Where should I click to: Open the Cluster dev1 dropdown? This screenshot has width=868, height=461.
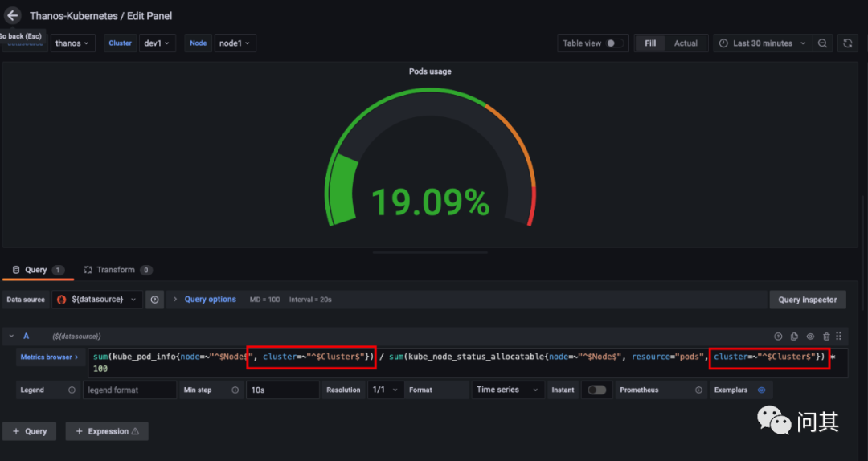click(158, 43)
